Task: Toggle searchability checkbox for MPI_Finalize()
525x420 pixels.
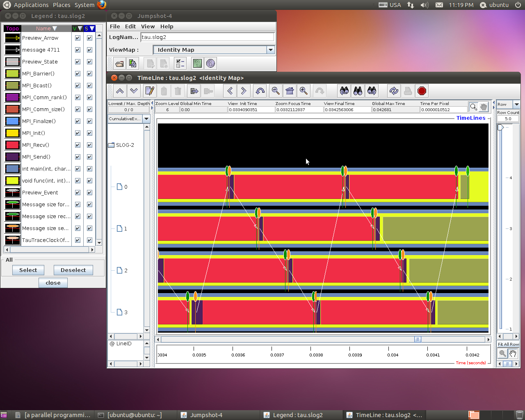Action: (x=89, y=121)
